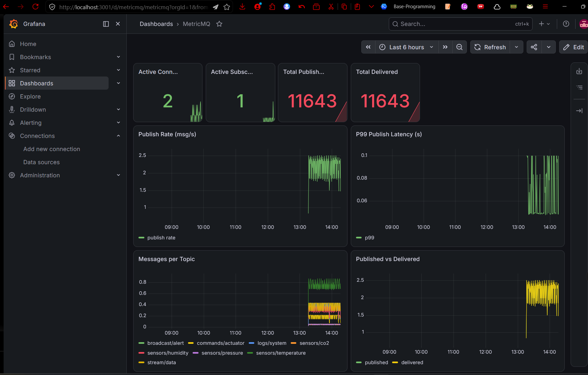Viewport: 588px width, 375px height.
Task: Close the Grafana side menu
Action: pos(118,24)
